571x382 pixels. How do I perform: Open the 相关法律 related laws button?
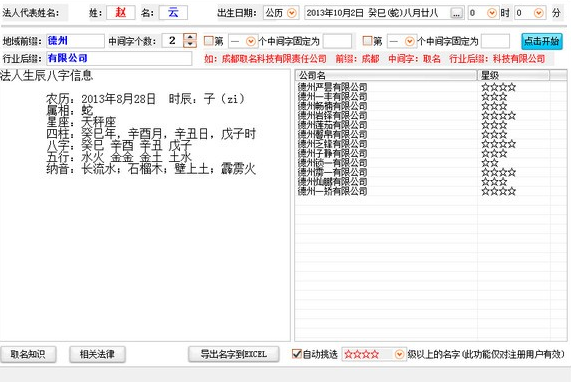point(97,354)
